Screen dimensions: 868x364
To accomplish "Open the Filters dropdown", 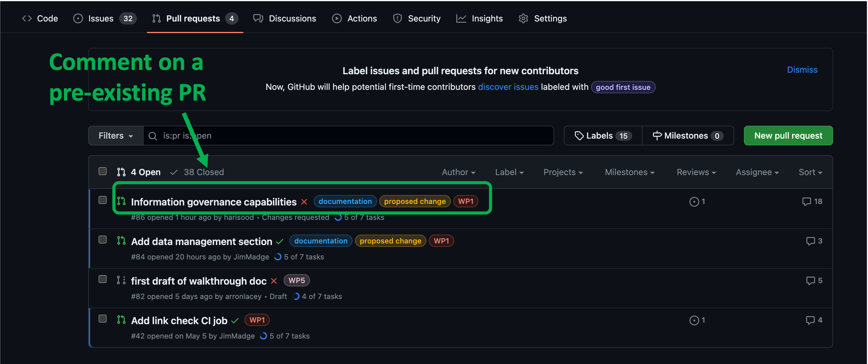I will point(116,136).
